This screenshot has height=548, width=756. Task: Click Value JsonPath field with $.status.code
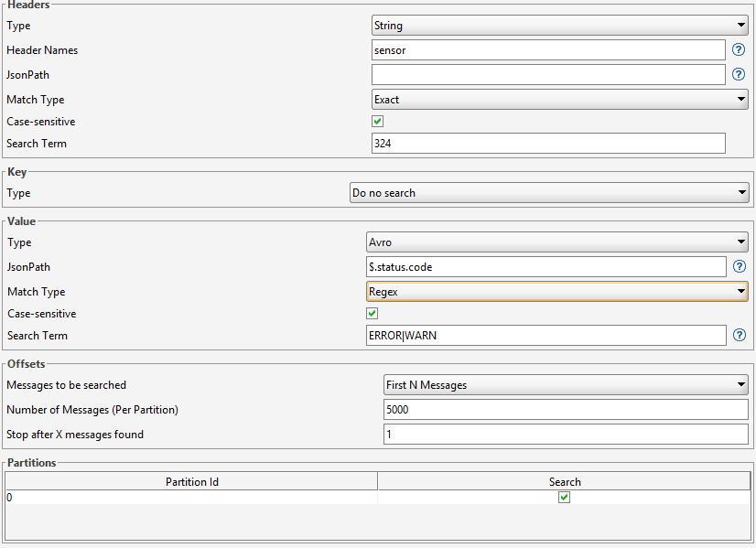[x=546, y=267]
